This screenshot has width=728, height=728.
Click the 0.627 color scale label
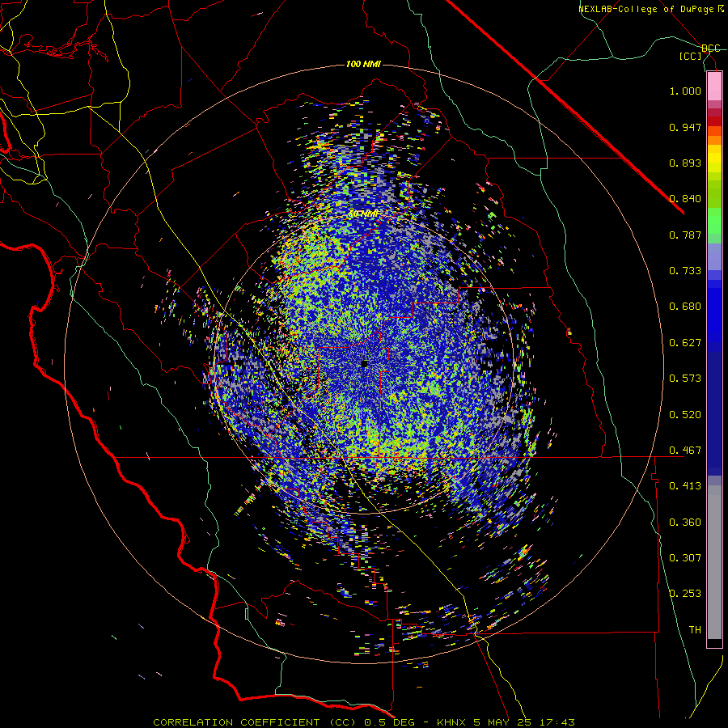click(x=685, y=343)
